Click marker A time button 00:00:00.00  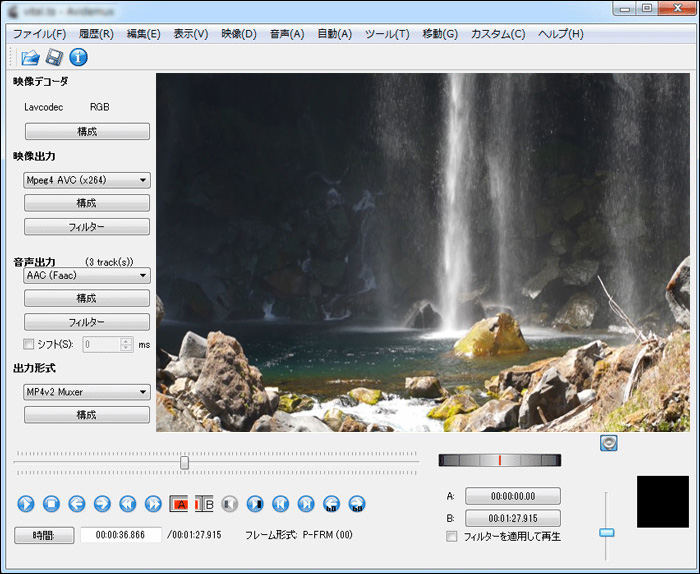513,496
